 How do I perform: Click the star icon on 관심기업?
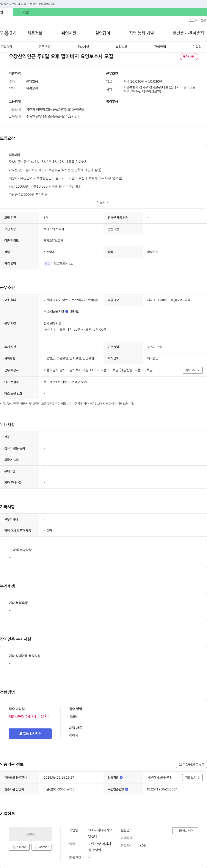pos(14,847)
